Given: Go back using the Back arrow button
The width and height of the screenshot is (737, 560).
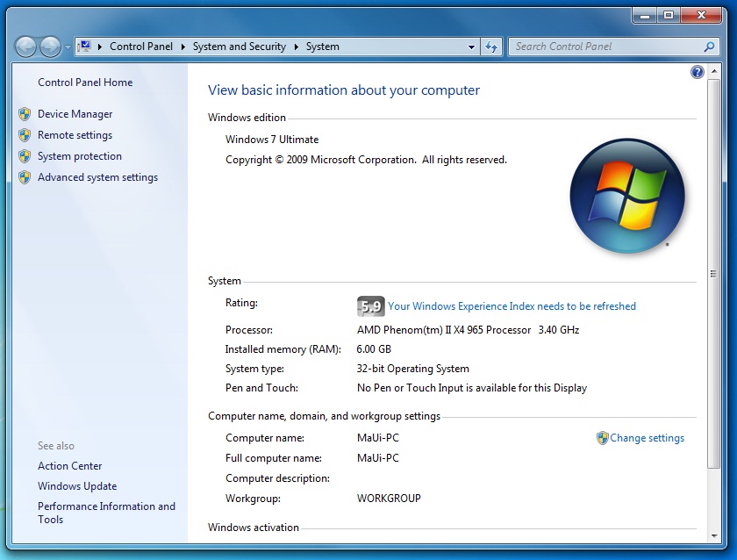Looking at the screenshot, I should pos(25,47).
